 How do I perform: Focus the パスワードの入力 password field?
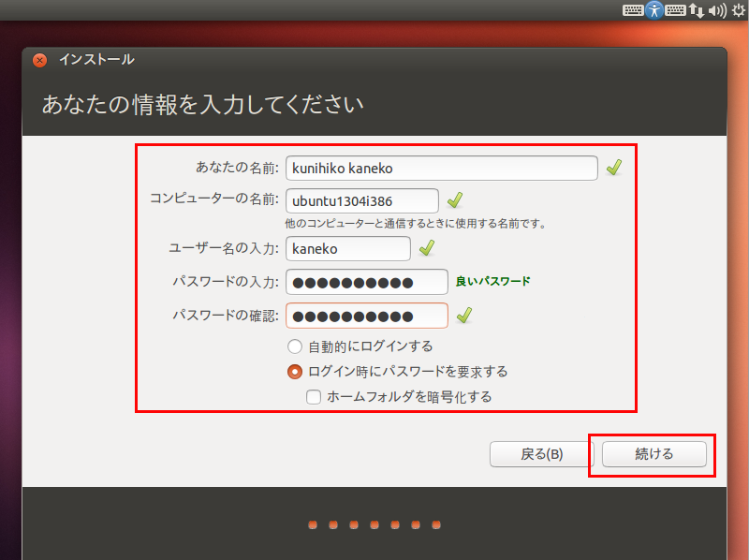(366, 282)
